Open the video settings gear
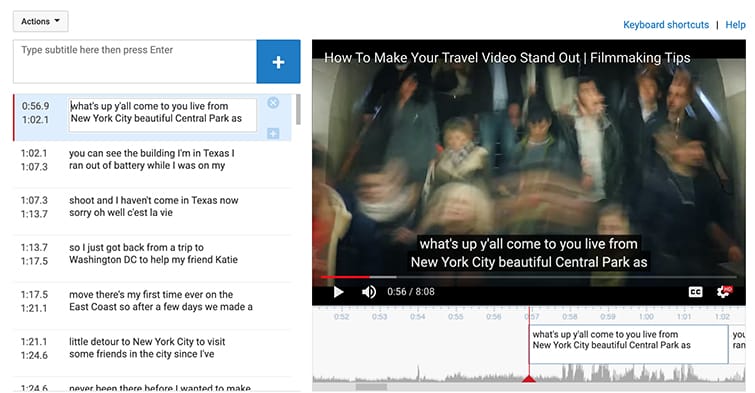The image size is (755, 393). [x=724, y=291]
